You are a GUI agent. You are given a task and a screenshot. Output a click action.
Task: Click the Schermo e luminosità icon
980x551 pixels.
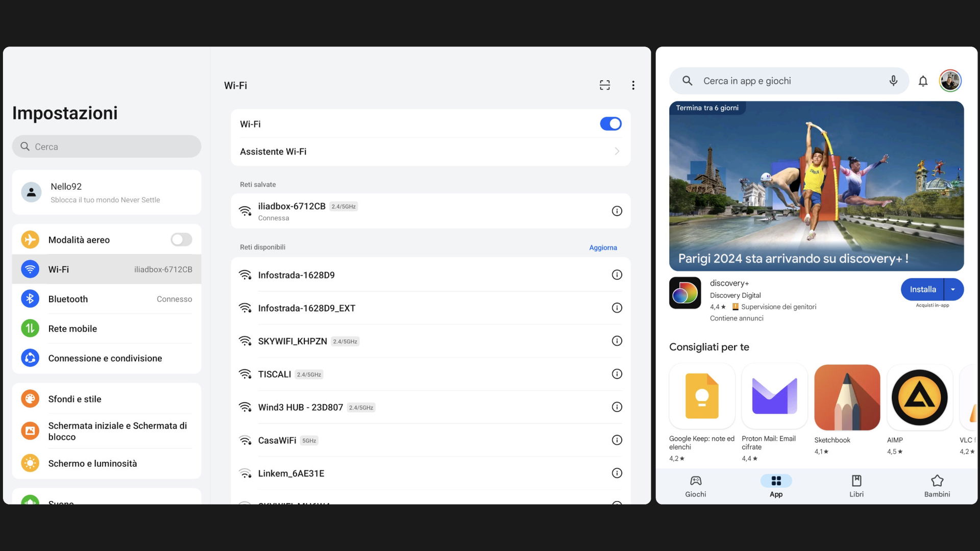[x=30, y=463]
